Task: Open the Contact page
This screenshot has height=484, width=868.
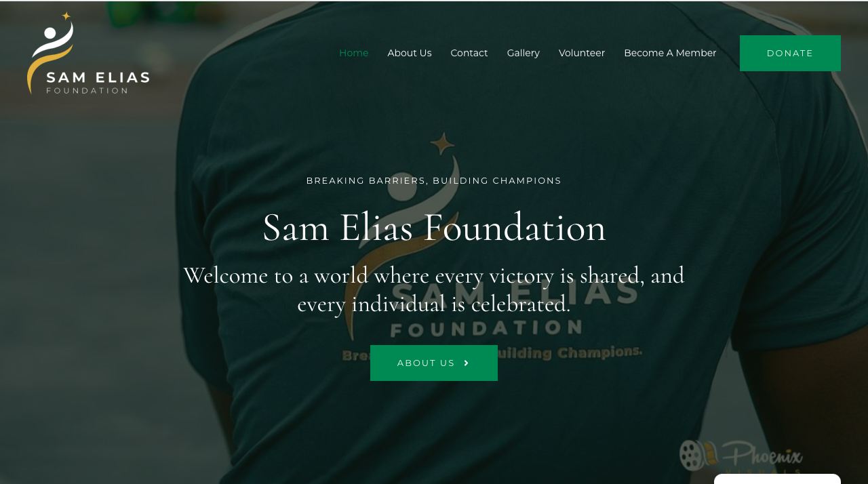Action: (469, 53)
